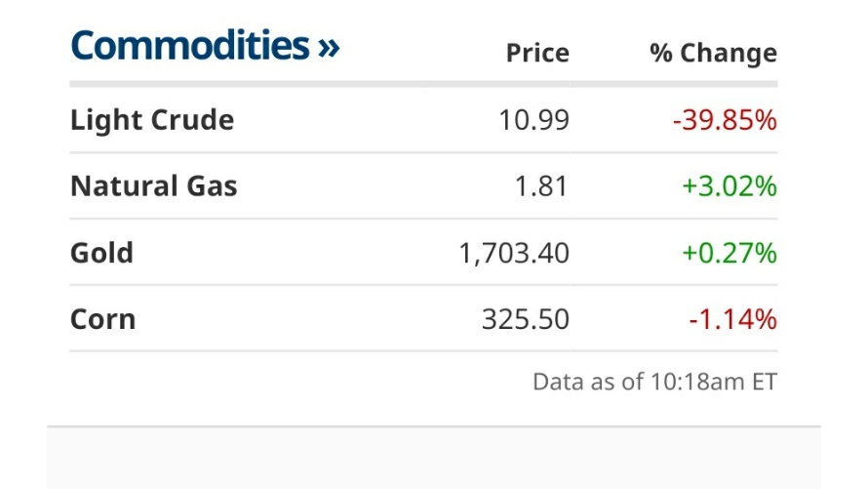The image size is (868, 489).
Task: Click the +0.27% change value
Action: (x=730, y=253)
